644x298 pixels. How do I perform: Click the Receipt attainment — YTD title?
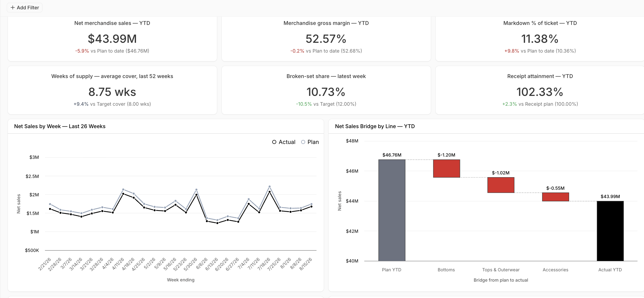click(540, 76)
